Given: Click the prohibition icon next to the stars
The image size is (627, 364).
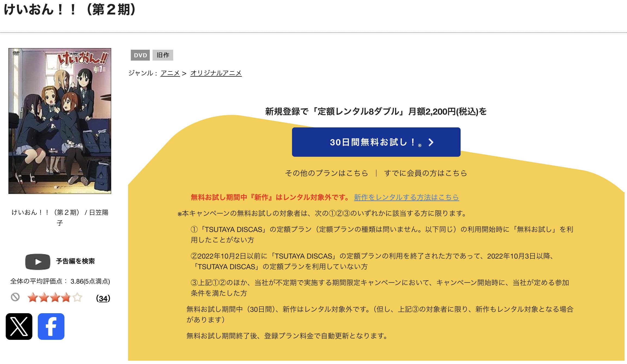Looking at the screenshot, I should pos(15,298).
